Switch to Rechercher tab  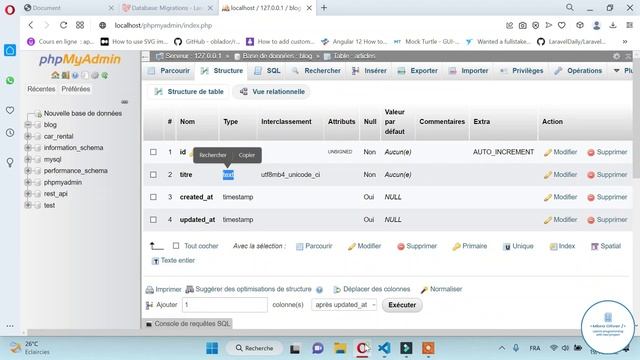point(316,71)
